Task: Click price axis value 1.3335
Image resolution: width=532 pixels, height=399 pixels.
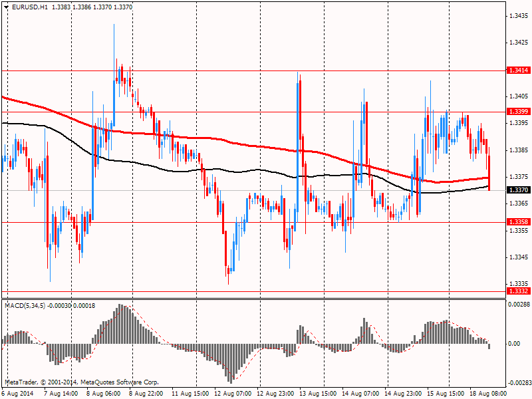Action: pos(519,284)
